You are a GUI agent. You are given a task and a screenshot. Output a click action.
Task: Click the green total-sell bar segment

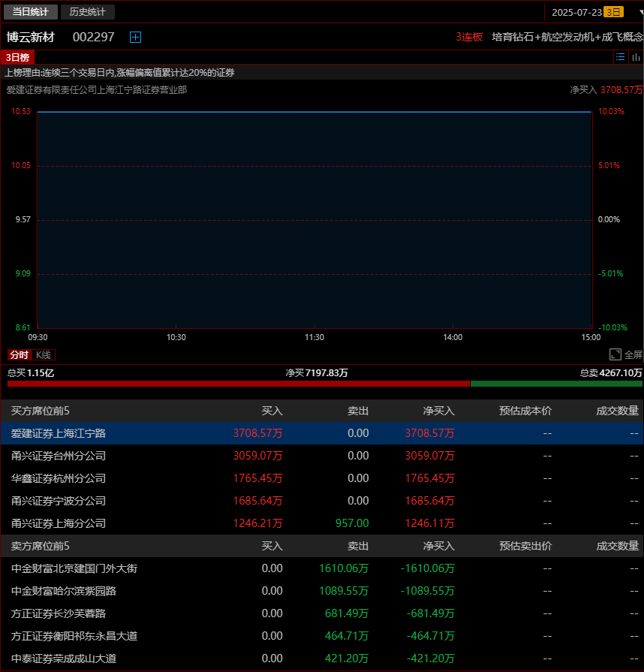tap(556, 384)
